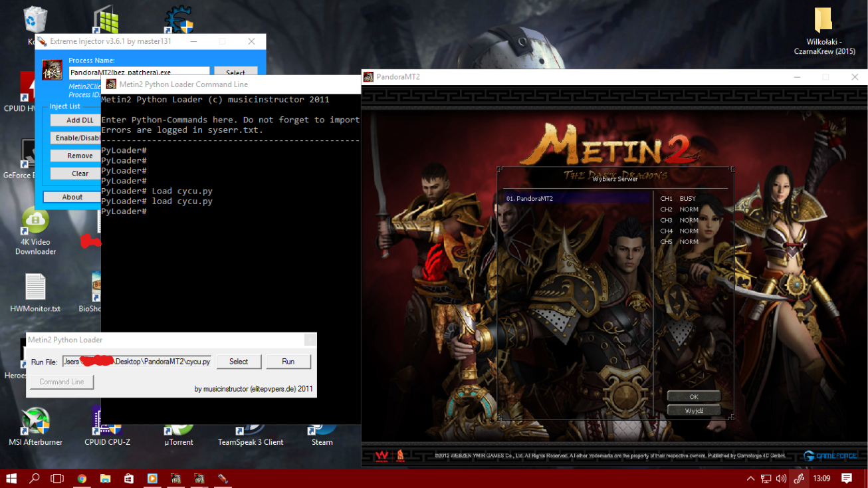Open the volume tray icon
This screenshot has height=488, width=868.
coord(781,478)
